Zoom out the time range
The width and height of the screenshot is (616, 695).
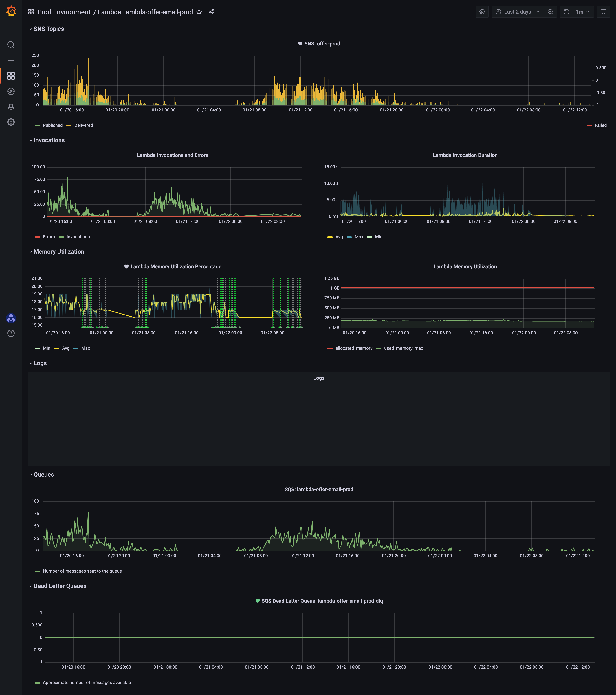click(550, 12)
